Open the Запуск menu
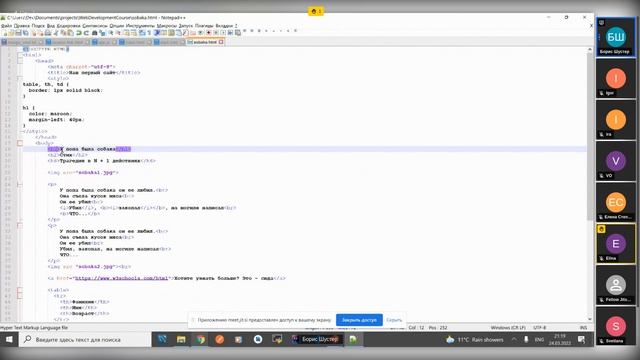The image size is (640, 360). tap(186, 26)
